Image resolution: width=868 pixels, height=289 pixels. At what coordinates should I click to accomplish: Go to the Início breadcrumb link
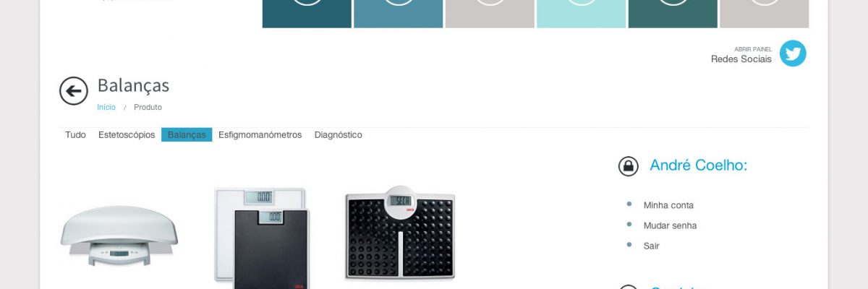click(106, 107)
